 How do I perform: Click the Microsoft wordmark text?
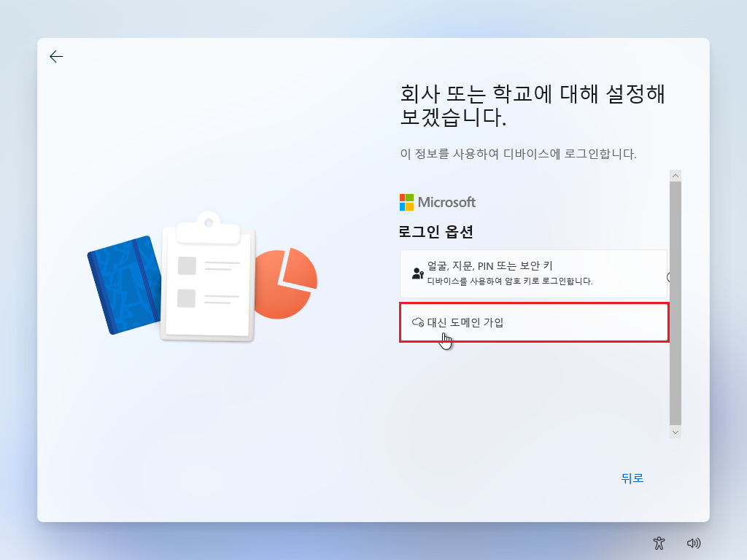[x=446, y=202]
